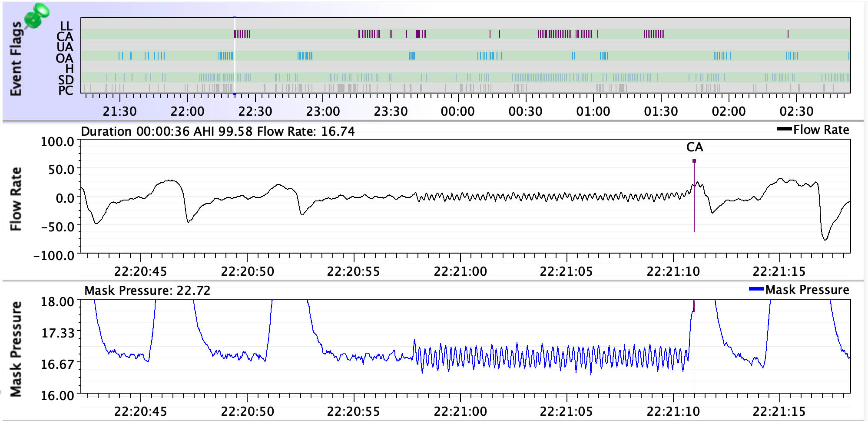The height and width of the screenshot is (421, 868).
Task: Click the 01:30 time label on overview axis
Action: [x=661, y=111]
